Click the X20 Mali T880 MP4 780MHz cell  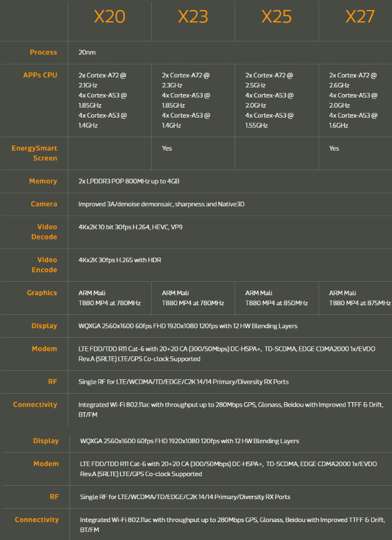click(109, 298)
